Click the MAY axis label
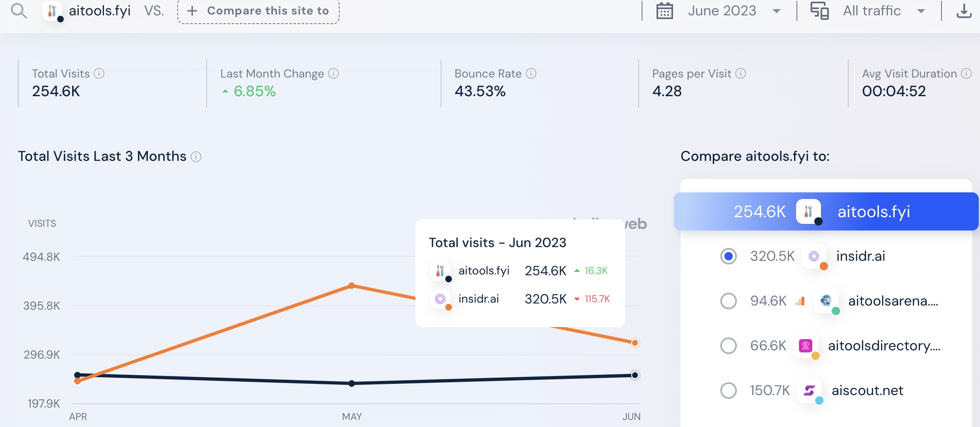 [352, 417]
